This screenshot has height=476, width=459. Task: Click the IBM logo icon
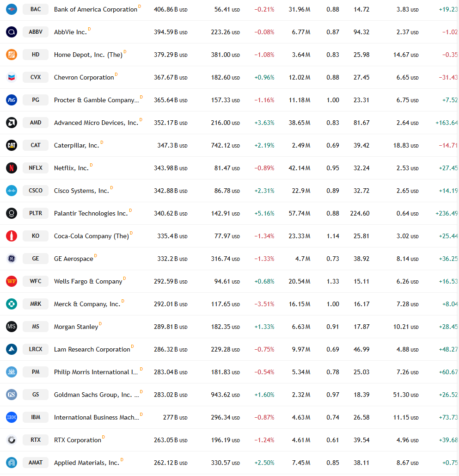point(12,417)
